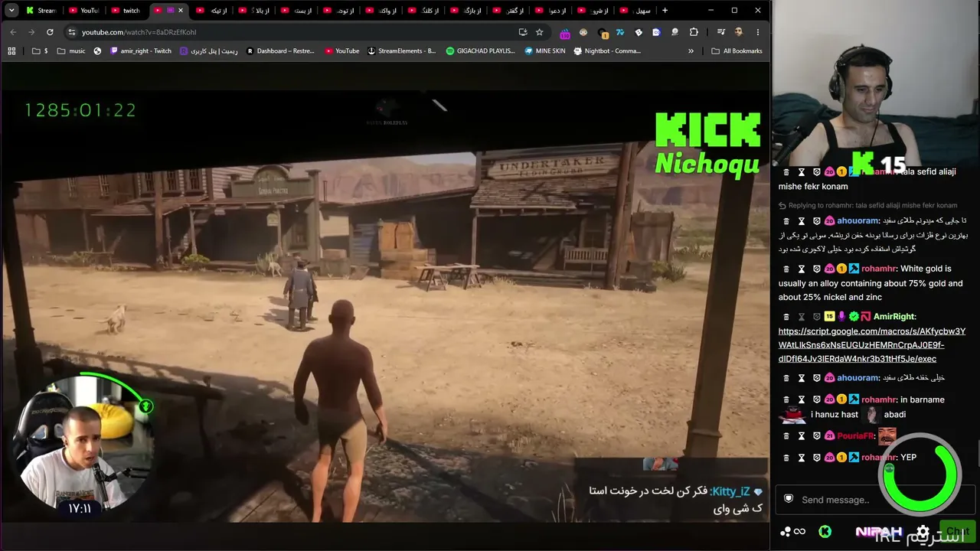Open the YouTube bookmark
980x551 pixels.
pos(341,51)
